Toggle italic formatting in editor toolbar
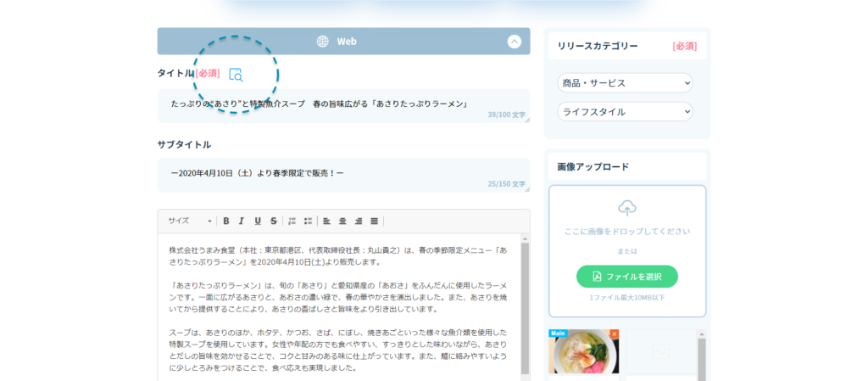 [x=242, y=221]
